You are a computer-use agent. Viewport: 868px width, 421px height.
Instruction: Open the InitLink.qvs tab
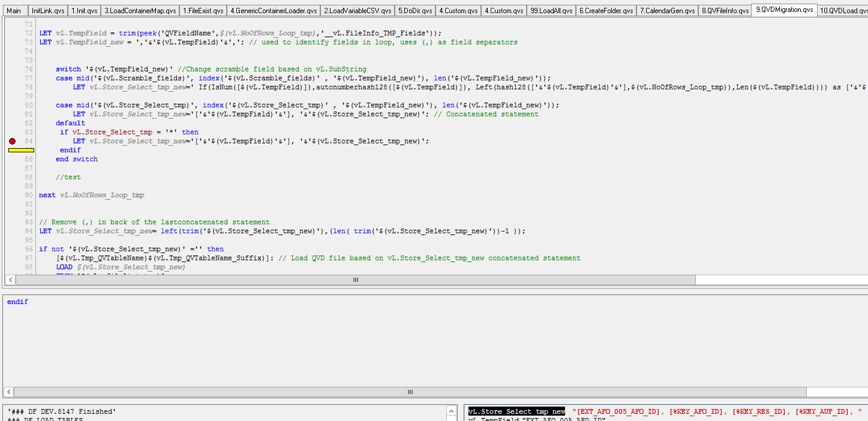48,11
